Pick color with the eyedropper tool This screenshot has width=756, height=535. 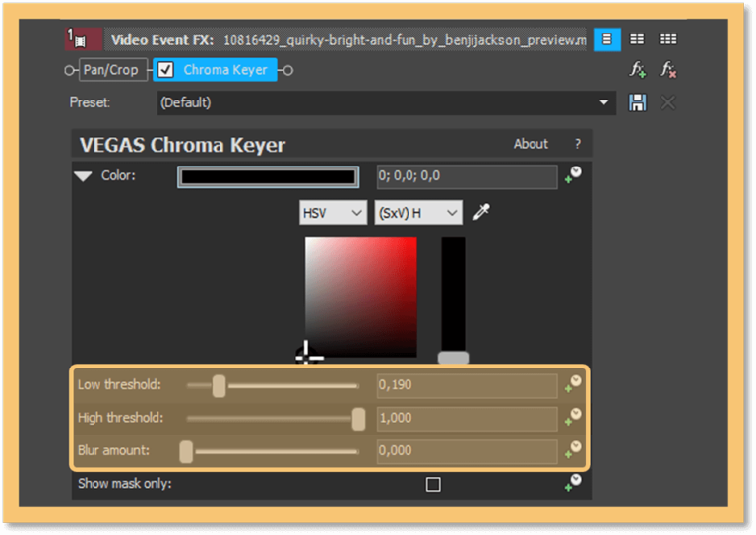[480, 212]
